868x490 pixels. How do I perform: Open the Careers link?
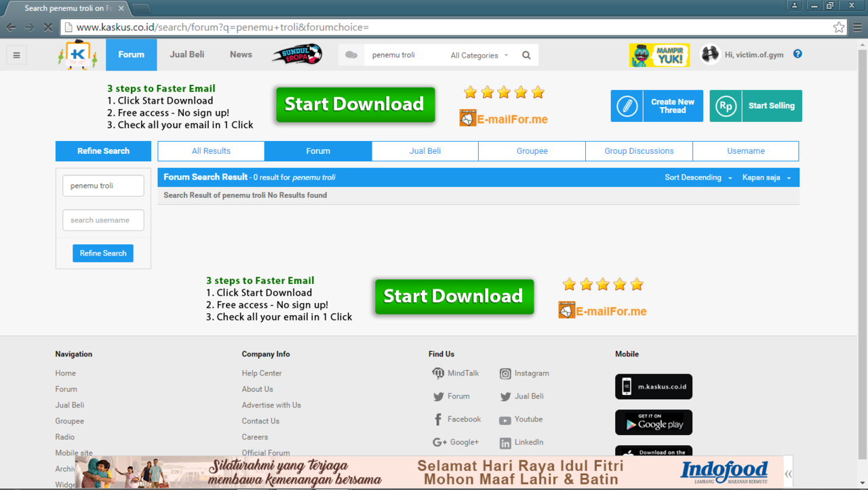tap(255, 437)
